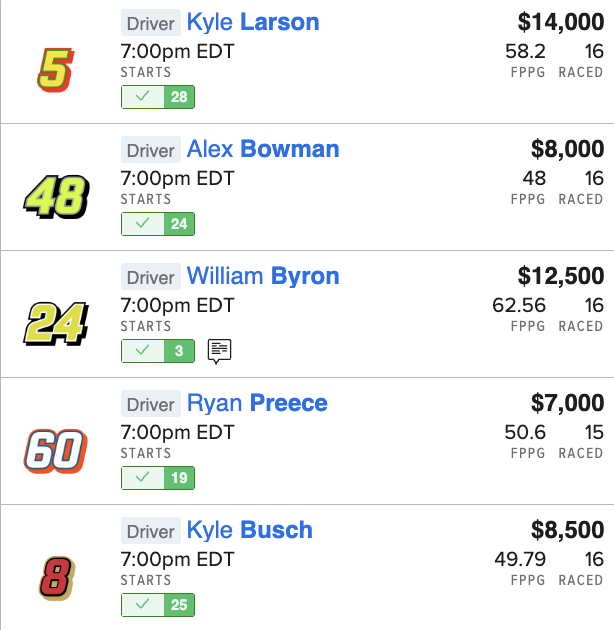Image resolution: width=614 pixels, height=630 pixels.
Task: Click Kyle Larson's $14,000 salary
Action: tap(561, 22)
